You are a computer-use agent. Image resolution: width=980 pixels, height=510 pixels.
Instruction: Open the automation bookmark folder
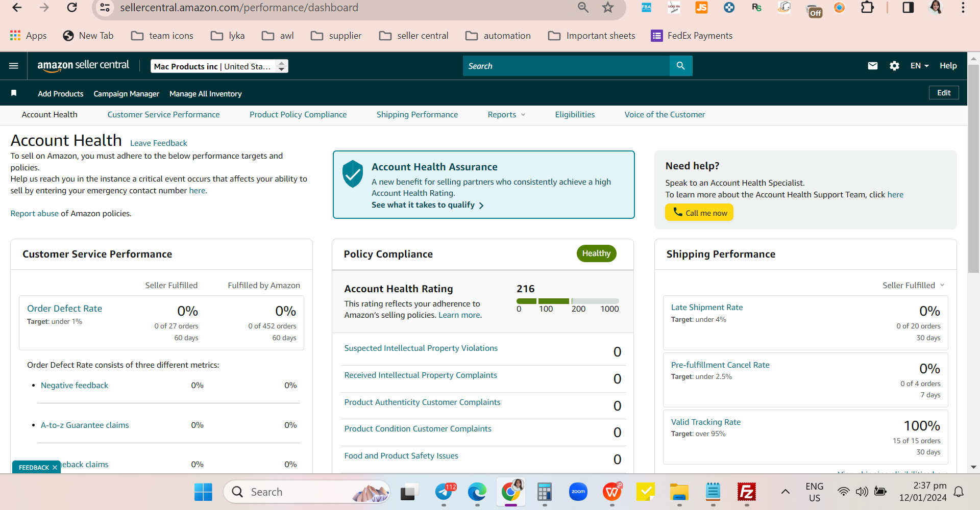click(498, 36)
